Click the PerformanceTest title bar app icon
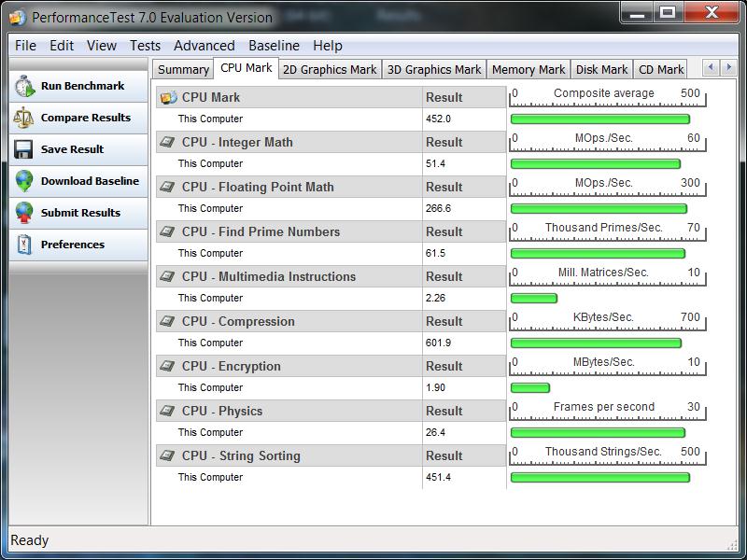This screenshot has width=747, height=560. pos(18,18)
